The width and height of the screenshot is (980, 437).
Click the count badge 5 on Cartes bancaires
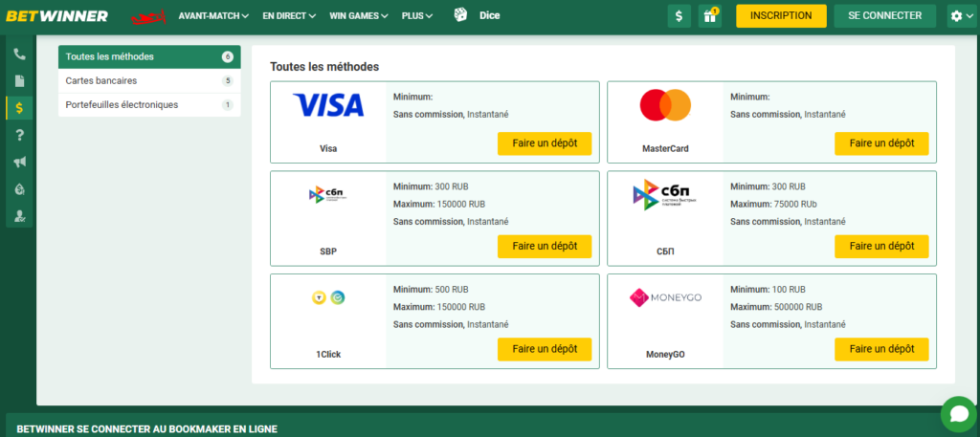(x=228, y=81)
